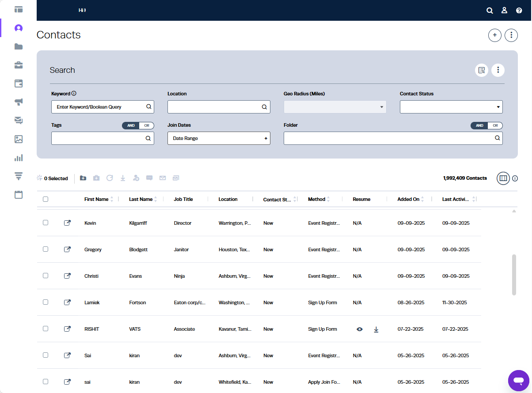Open the Search panel three-dot menu

pyautogui.click(x=498, y=70)
